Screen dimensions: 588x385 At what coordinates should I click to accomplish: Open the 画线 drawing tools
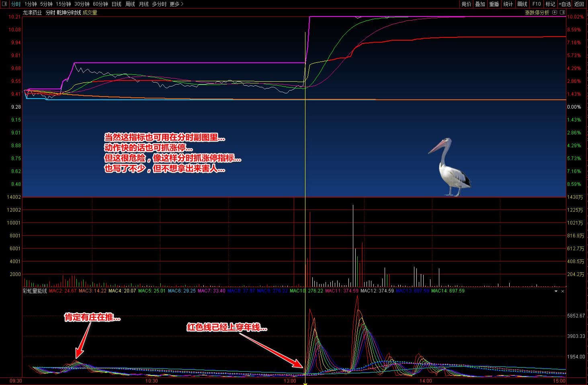click(522, 4)
